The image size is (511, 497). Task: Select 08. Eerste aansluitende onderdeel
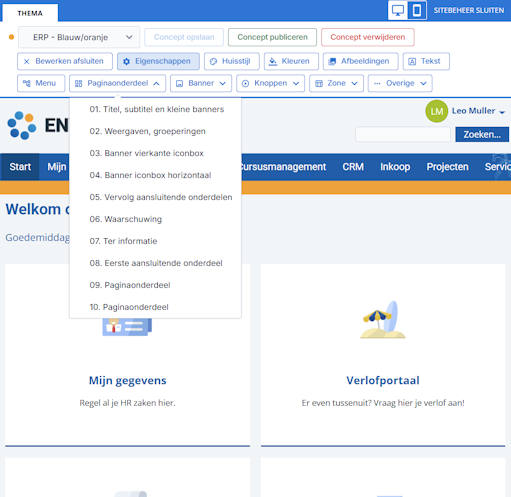pyautogui.click(x=155, y=263)
